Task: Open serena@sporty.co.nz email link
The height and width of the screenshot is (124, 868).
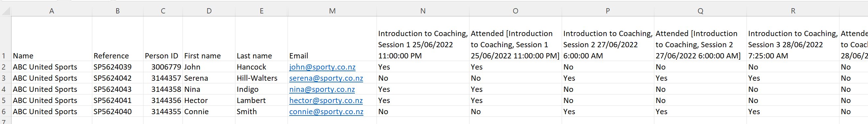Action: [326, 78]
